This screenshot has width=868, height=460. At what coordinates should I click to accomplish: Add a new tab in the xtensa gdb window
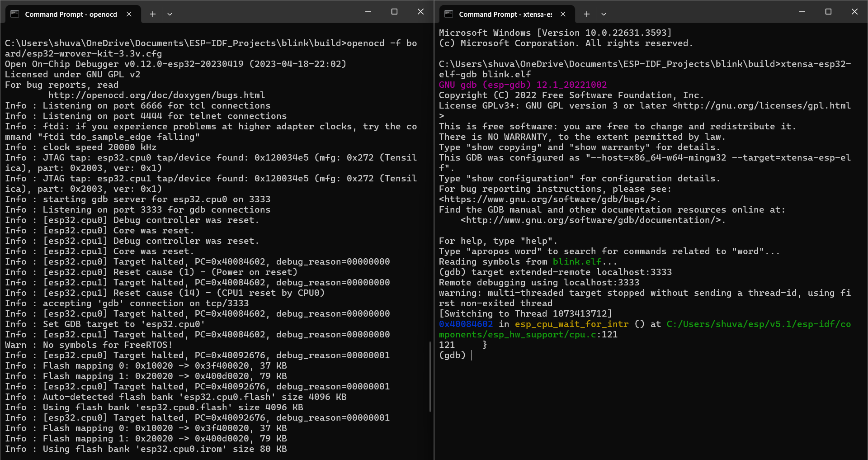tap(586, 14)
